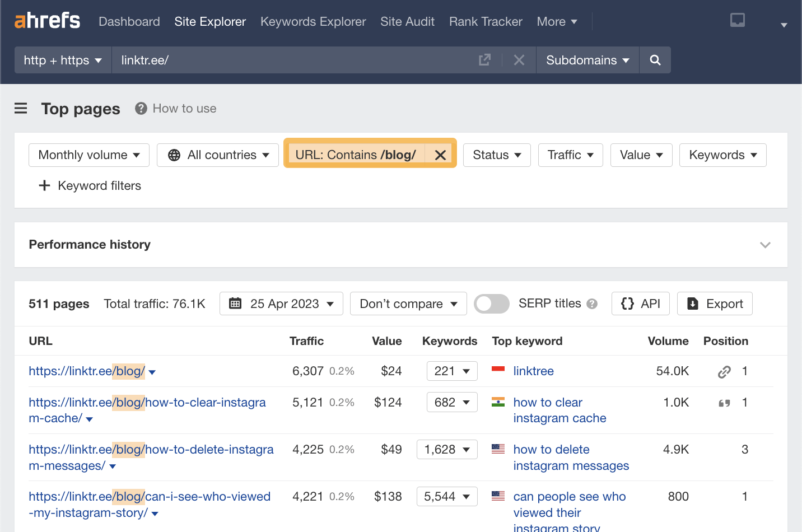Screen dimensions: 802x532
Task: Remove the /blog/ URL filter
Action: (x=440, y=155)
